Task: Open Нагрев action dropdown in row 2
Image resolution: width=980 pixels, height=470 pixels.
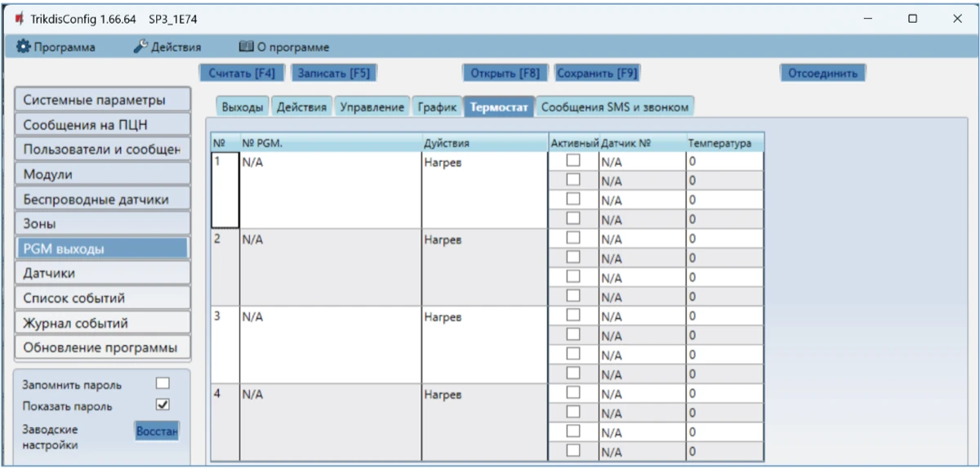Action: pos(483,239)
